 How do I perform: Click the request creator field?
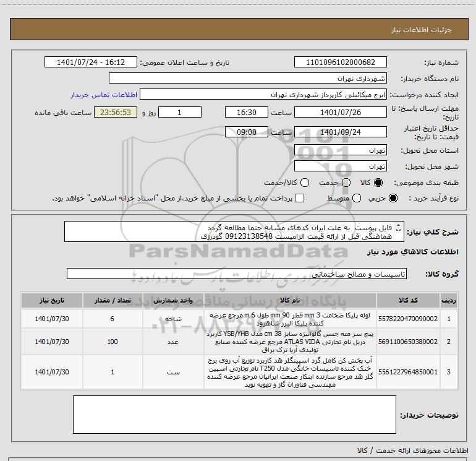(x=263, y=95)
